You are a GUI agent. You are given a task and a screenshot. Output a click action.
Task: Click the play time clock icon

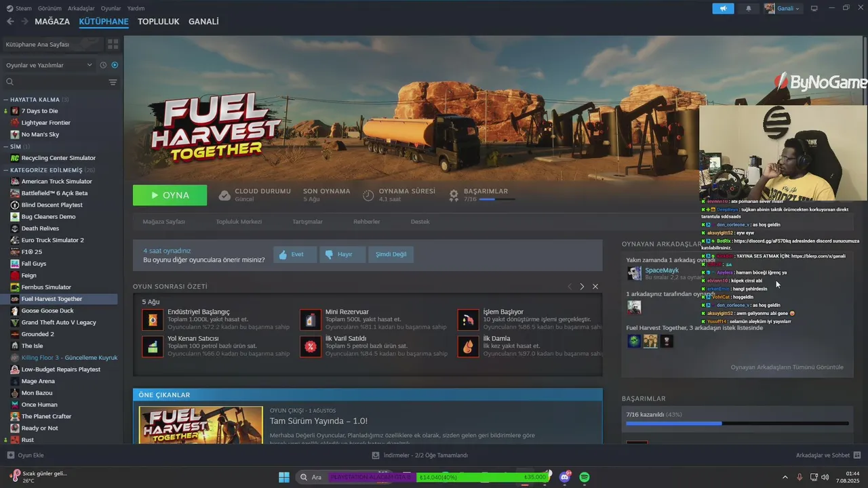point(368,195)
